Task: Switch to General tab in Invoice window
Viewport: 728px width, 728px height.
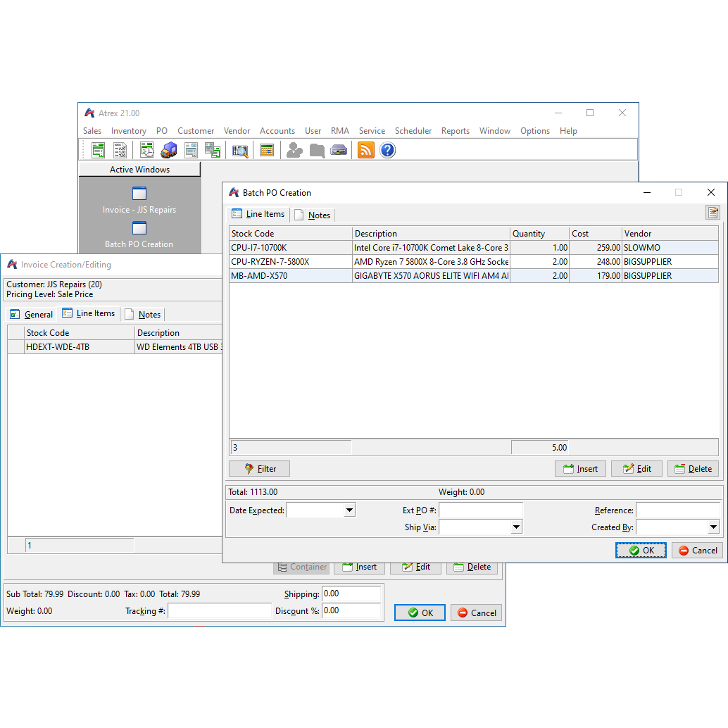Action: (x=32, y=314)
